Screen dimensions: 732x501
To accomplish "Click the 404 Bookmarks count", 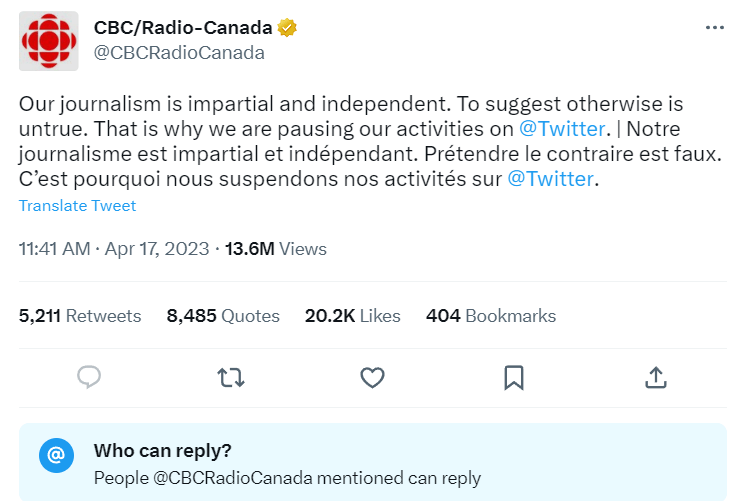I will (x=491, y=316).
